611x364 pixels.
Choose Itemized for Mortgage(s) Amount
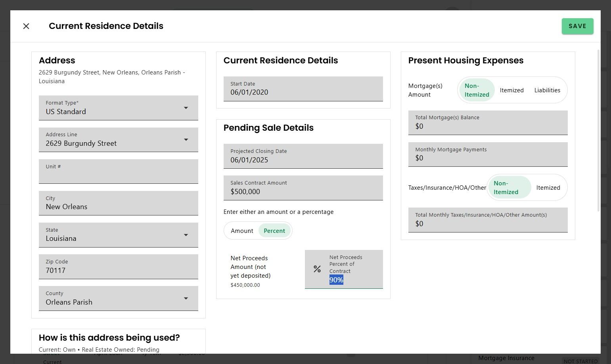pyautogui.click(x=511, y=90)
